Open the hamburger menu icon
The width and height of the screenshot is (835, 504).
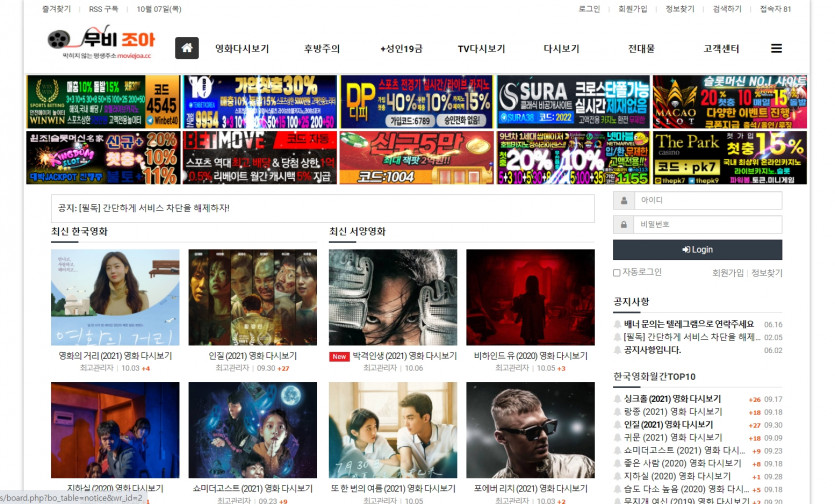[x=776, y=48]
